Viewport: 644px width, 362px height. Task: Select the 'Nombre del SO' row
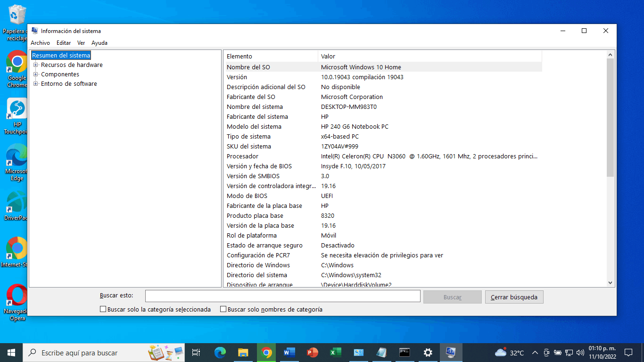coord(384,67)
